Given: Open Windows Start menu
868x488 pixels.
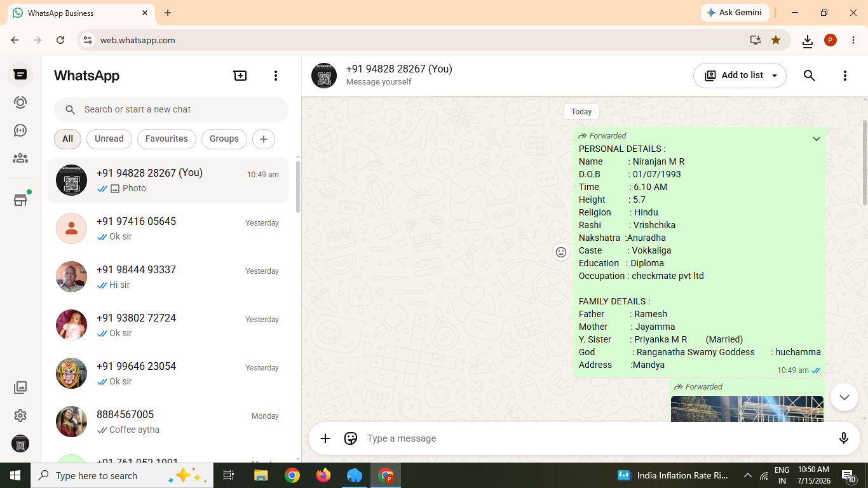Looking at the screenshot, I should pyautogui.click(x=15, y=475).
